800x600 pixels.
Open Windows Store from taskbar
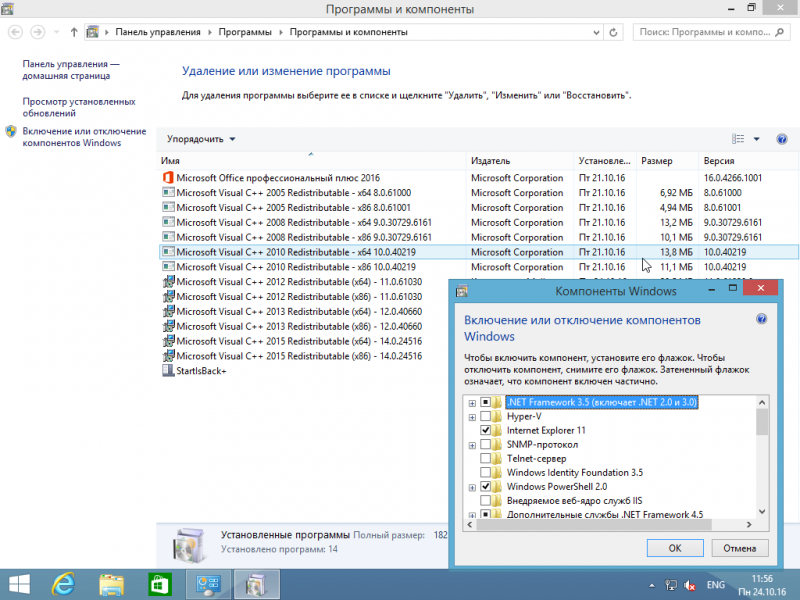[x=160, y=585]
